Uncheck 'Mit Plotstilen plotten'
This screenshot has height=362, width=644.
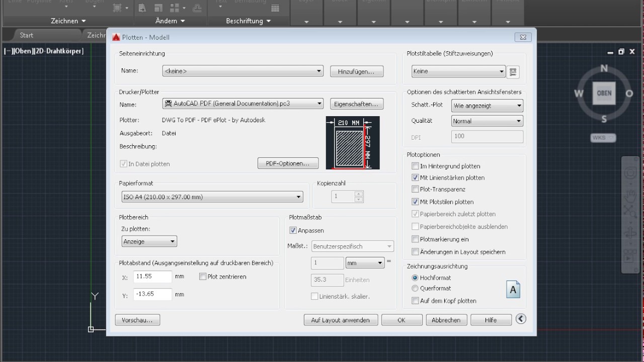[x=415, y=202]
